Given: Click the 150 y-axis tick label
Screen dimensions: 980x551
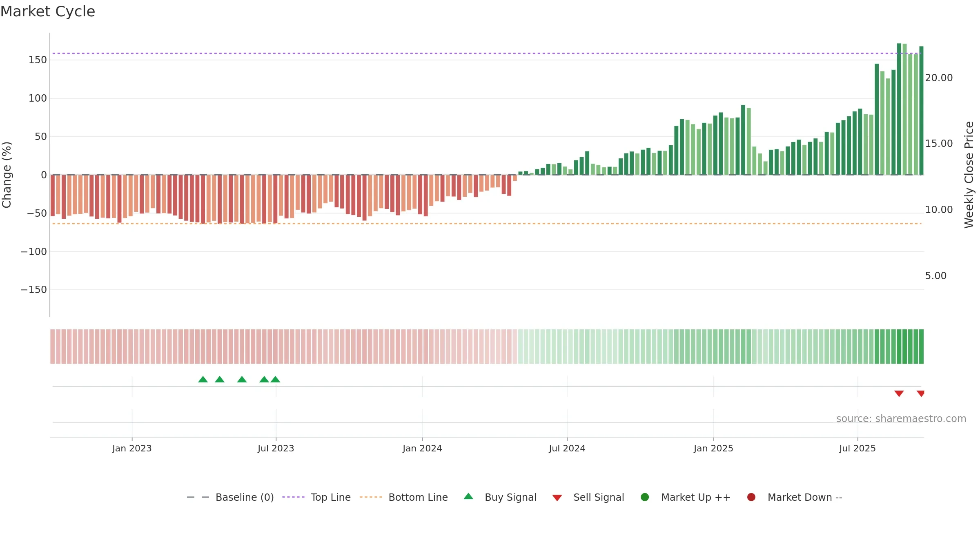Looking at the screenshot, I should [x=38, y=60].
